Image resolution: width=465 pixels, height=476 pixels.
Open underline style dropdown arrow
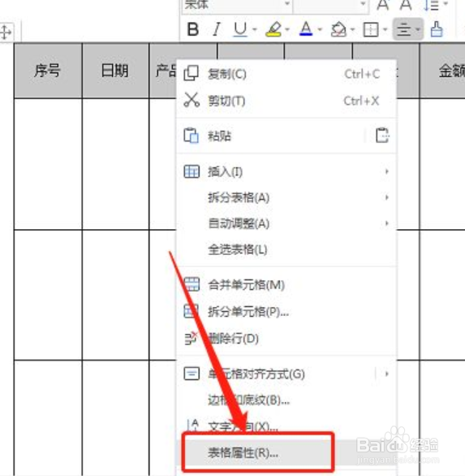255,30
